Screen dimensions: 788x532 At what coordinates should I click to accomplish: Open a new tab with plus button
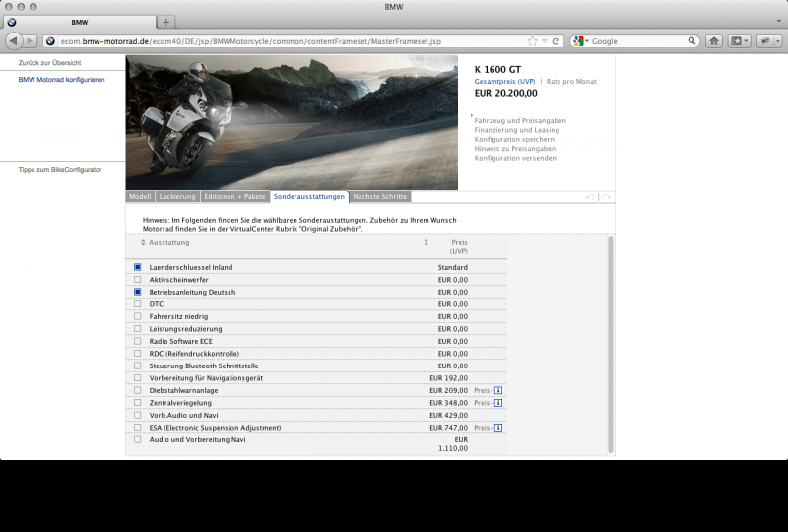pos(165,22)
